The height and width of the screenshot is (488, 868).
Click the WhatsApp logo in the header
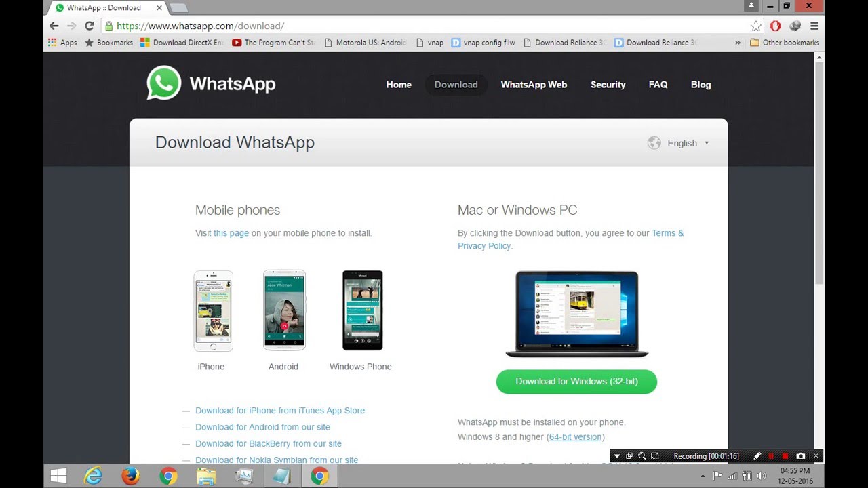tap(211, 83)
